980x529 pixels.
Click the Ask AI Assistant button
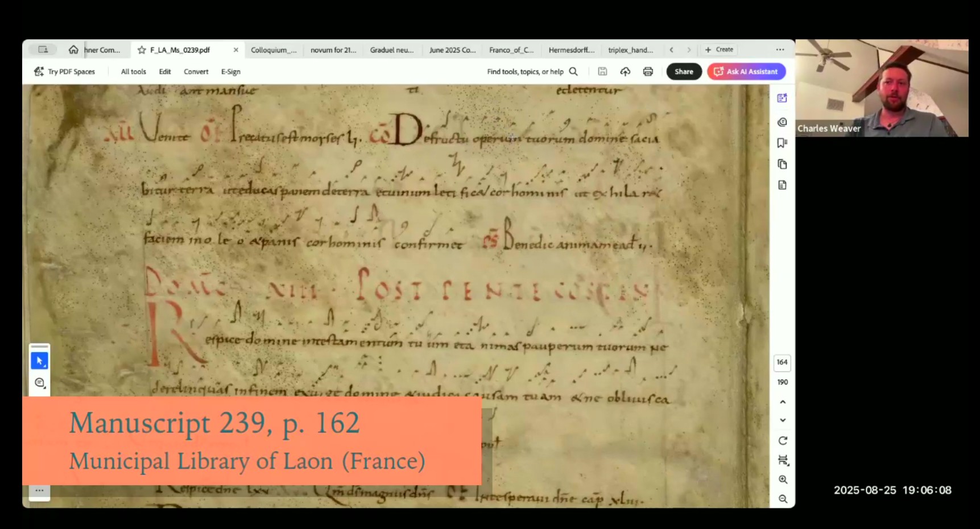pyautogui.click(x=746, y=72)
